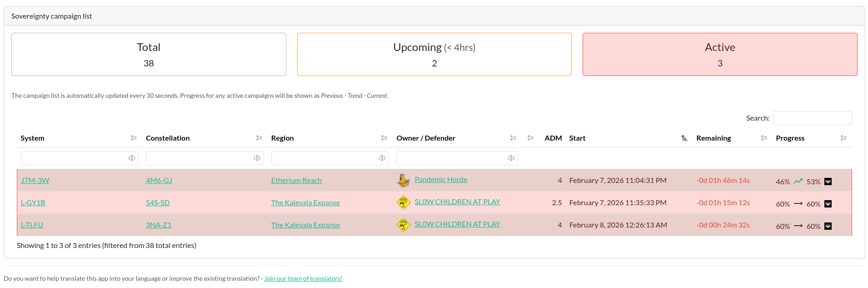This screenshot has width=868, height=288.
Task: Click the System column header label
Action: (x=32, y=138)
